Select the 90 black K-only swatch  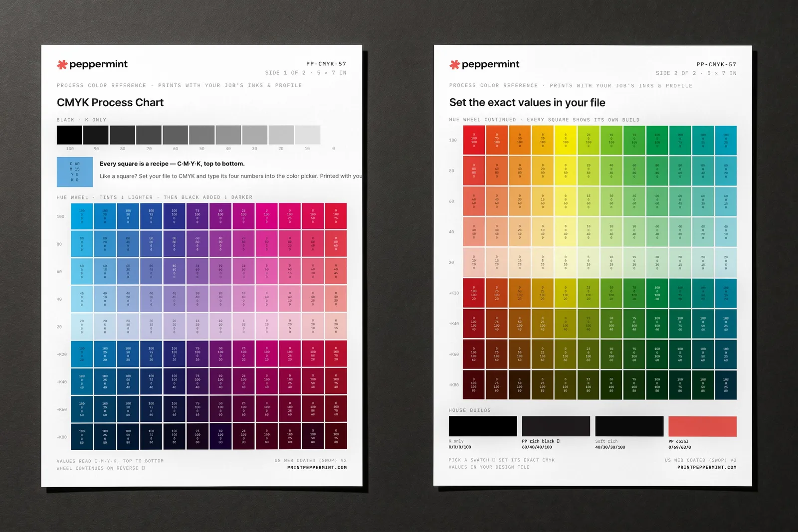coord(96,135)
